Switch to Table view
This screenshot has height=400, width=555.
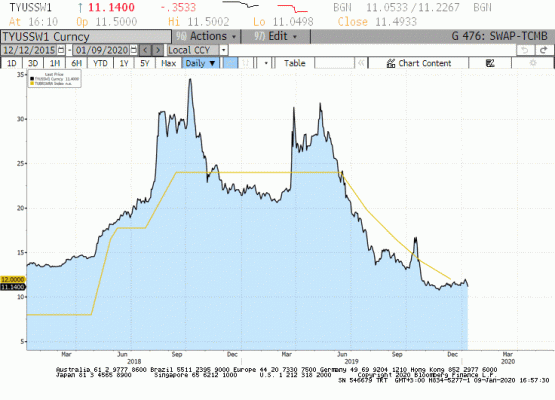[294, 63]
